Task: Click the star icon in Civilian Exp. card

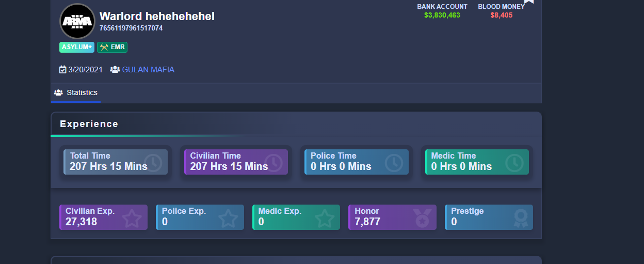Action: click(x=132, y=218)
